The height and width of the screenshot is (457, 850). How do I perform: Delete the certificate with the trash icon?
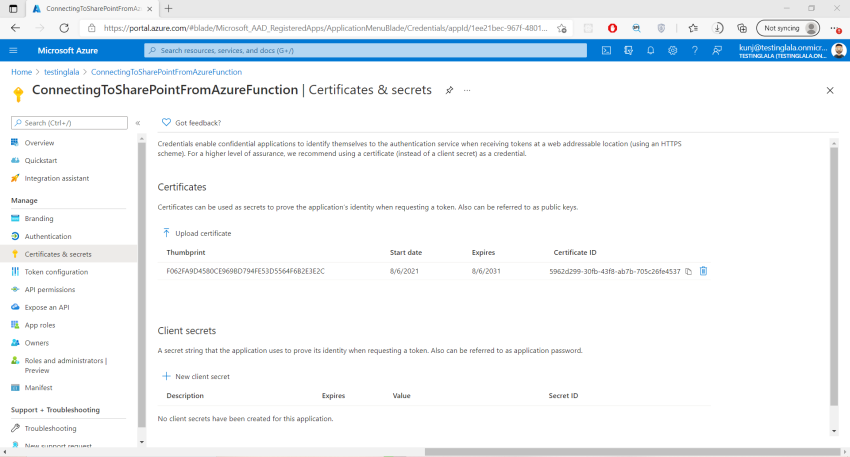pos(703,271)
